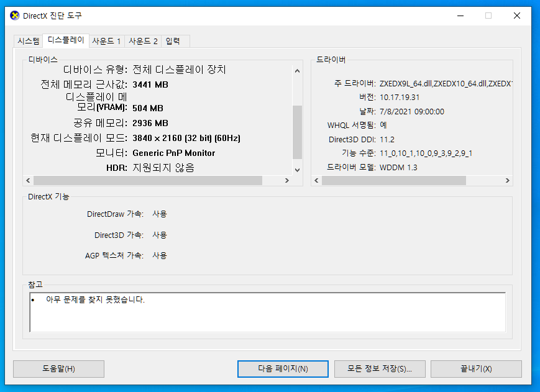Switch to the 입력 tab
Image resolution: width=540 pixels, height=392 pixels.
pyautogui.click(x=175, y=41)
